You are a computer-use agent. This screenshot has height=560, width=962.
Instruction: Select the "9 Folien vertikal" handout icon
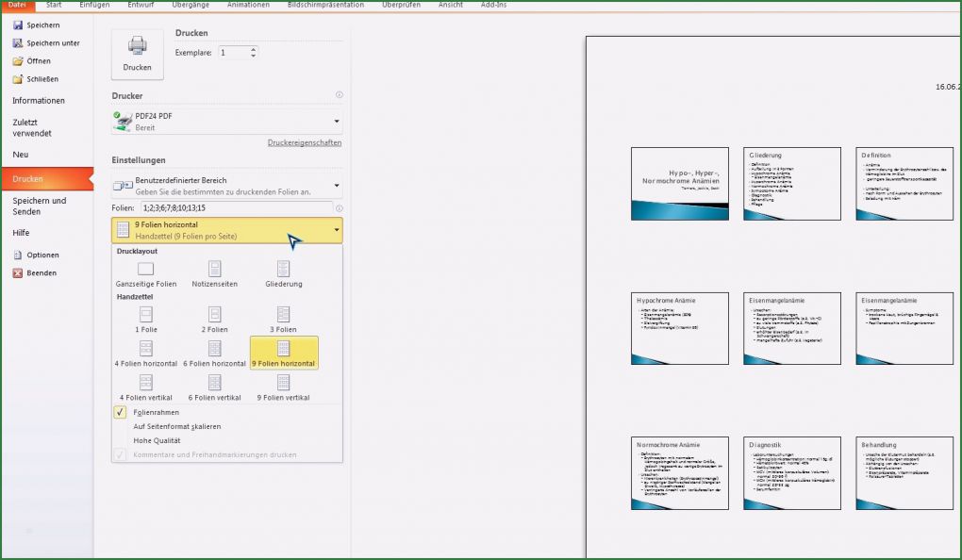point(284,383)
